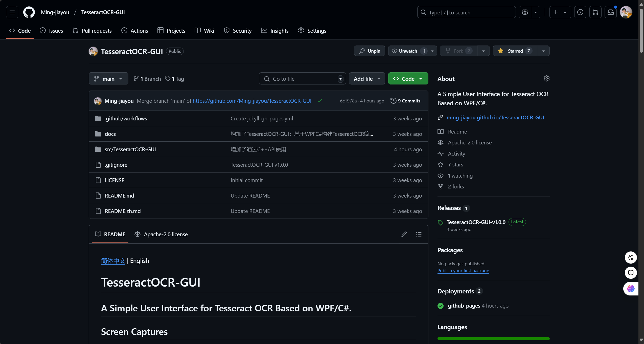Open Activity in About sidebar

click(x=456, y=154)
